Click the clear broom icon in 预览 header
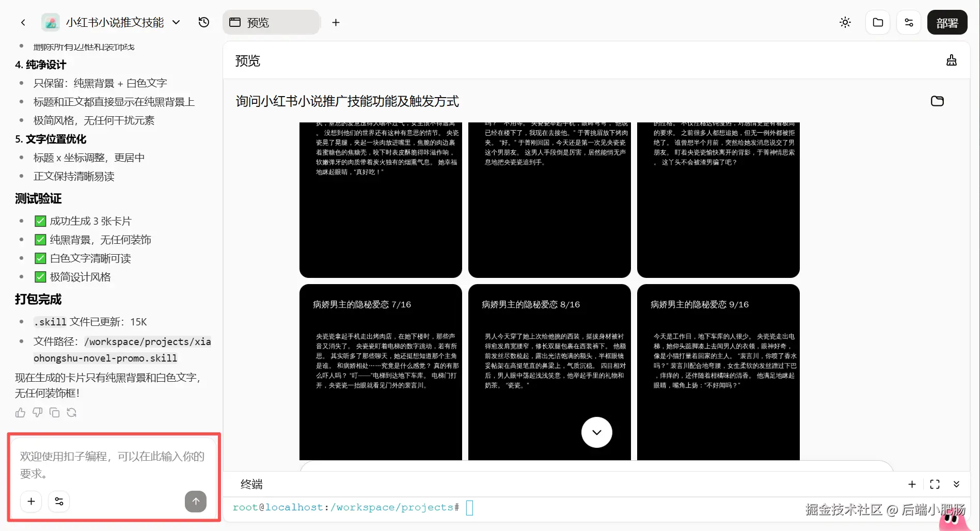980x531 pixels. (x=952, y=60)
